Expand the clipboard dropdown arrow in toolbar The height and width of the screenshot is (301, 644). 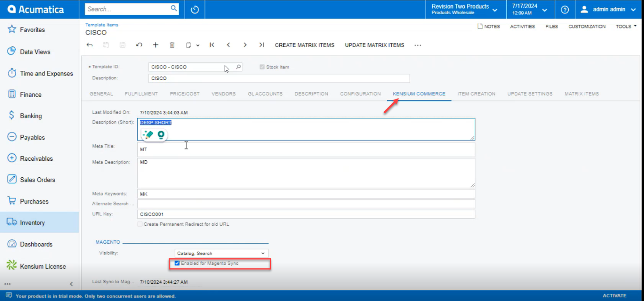pyautogui.click(x=198, y=46)
